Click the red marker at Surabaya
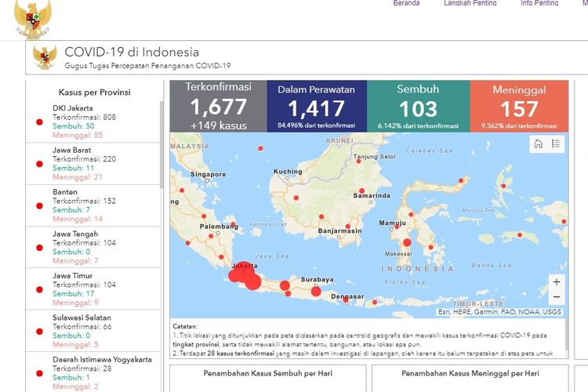This screenshot has height=392, width=588. pyautogui.click(x=316, y=292)
